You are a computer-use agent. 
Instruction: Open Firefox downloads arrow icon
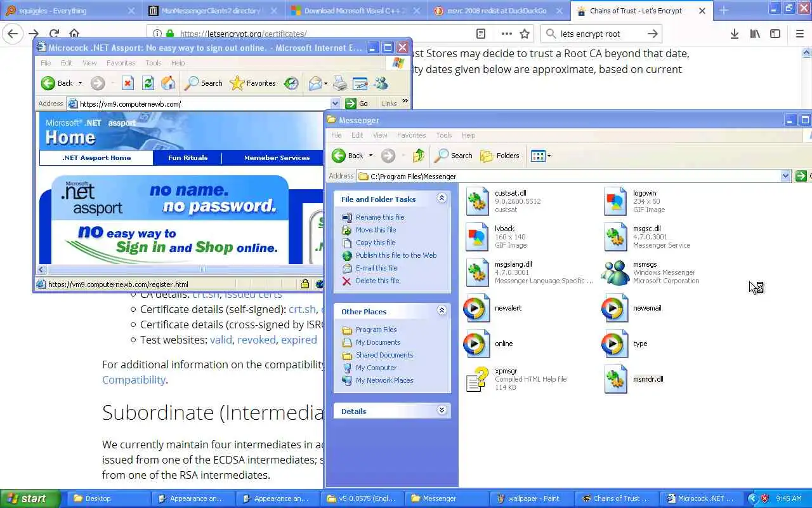coord(734,34)
